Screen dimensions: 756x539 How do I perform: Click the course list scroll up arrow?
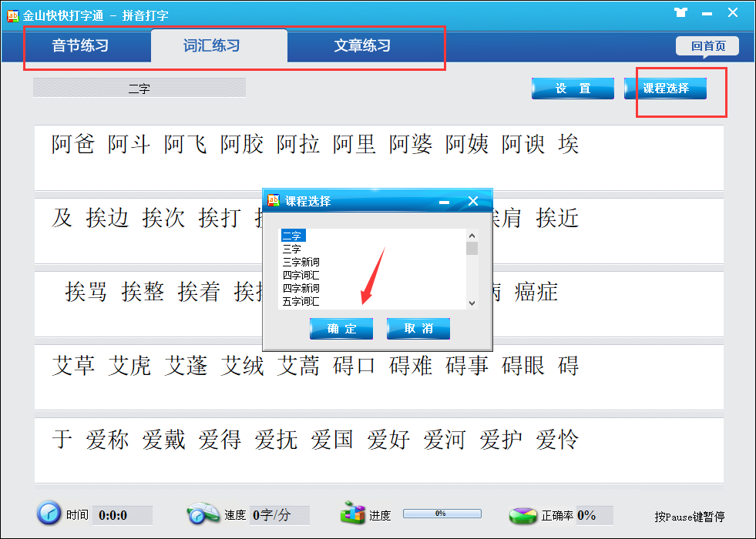472,236
